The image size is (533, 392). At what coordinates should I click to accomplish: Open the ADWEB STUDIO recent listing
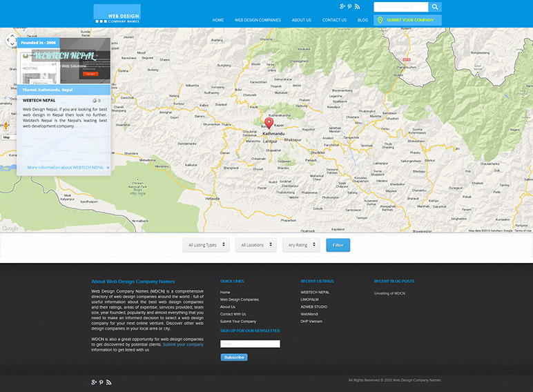(313, 306)
